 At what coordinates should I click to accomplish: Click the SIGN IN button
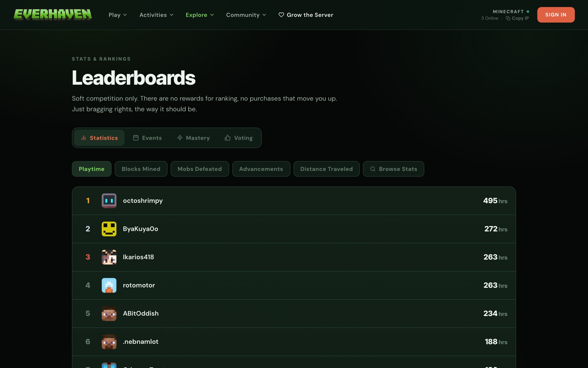[556, 15]
